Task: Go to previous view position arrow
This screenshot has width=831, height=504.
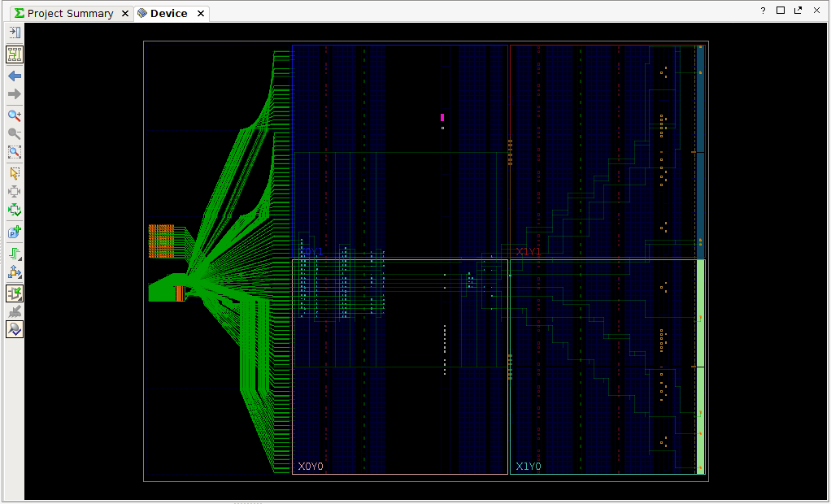Action: pyautogui.click(x=15, y=76)
